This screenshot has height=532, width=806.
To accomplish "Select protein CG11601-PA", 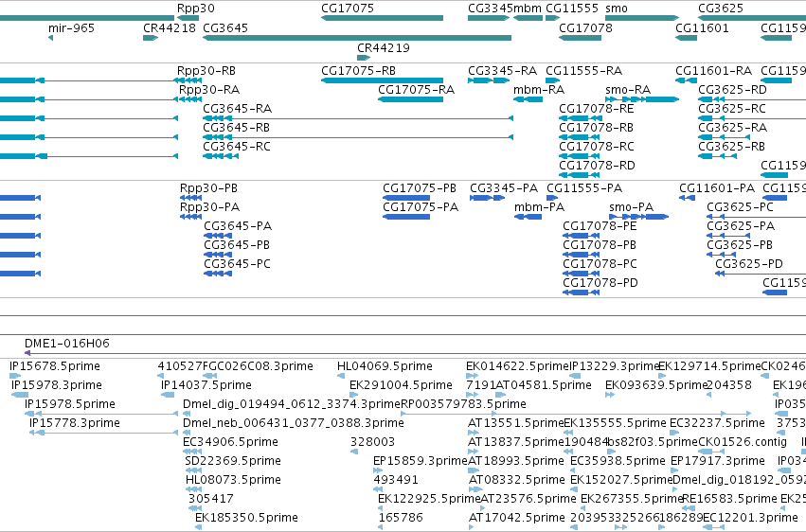I will pyautogui.click(x=717, y=188).
